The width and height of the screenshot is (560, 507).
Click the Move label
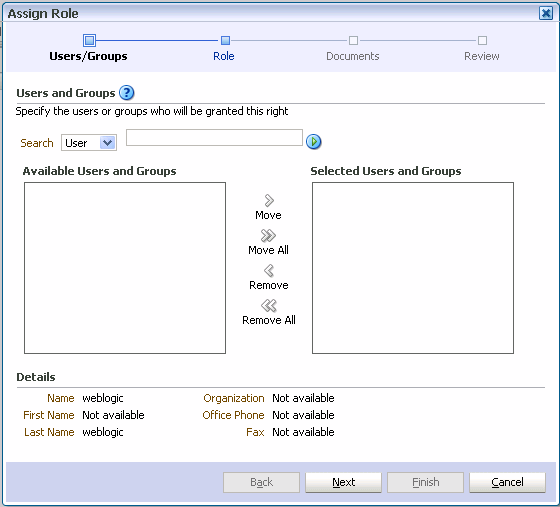coord(268,215)
